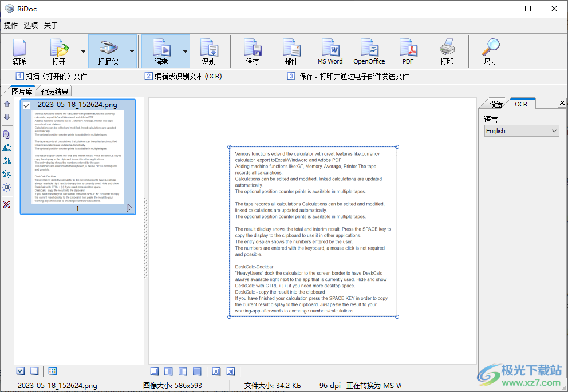Click the 打开 (Open) file icon

tap(58, 52)
